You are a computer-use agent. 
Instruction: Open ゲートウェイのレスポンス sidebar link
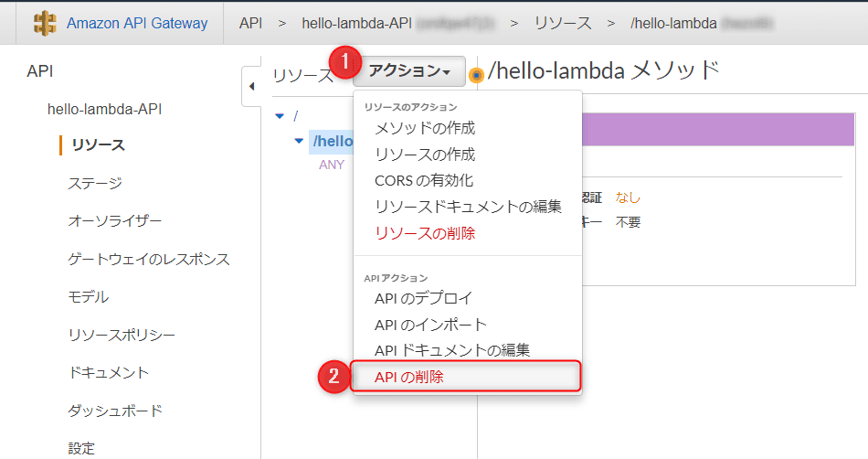(149, 259)
